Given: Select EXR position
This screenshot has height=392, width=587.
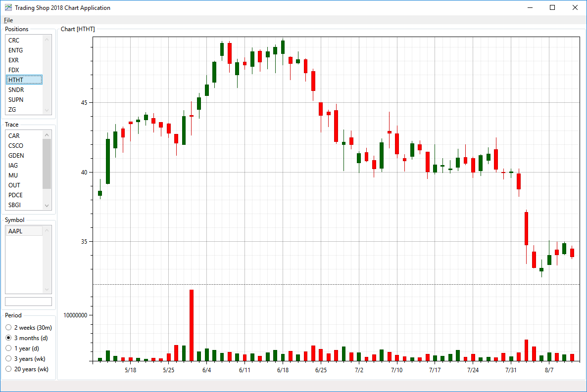Looking at the screenshot, I should (x=24, y=60).
